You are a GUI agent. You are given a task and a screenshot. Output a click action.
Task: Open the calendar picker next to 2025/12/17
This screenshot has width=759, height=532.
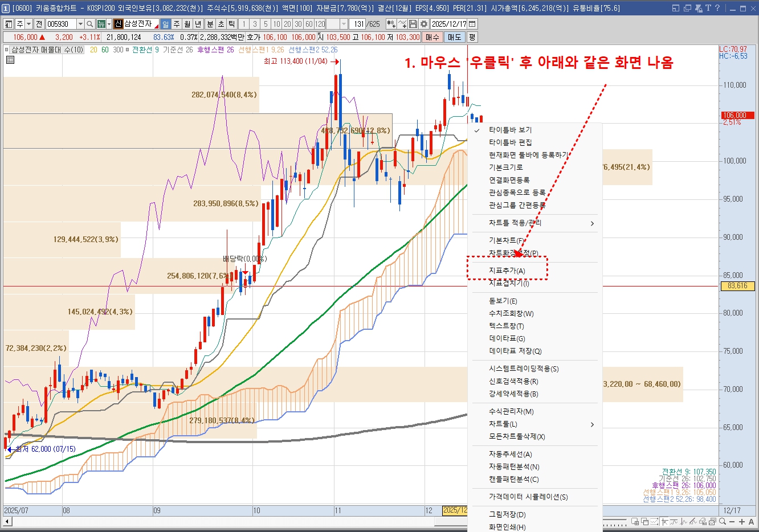[472, 24]
